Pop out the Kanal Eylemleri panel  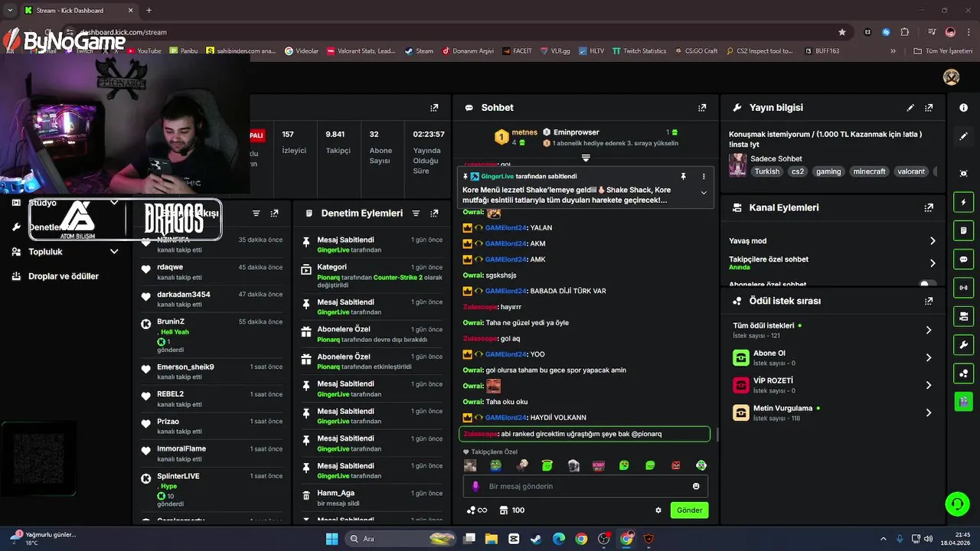point(929,207)
